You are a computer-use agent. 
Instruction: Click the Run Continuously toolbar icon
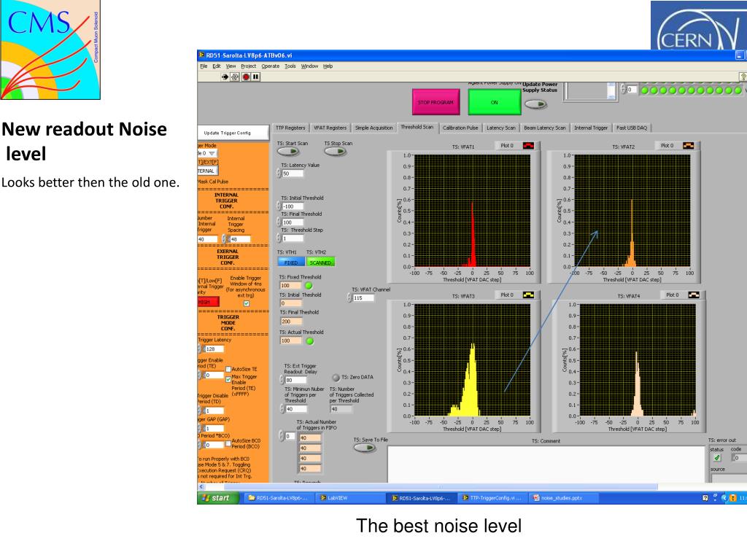coord(235,77)
